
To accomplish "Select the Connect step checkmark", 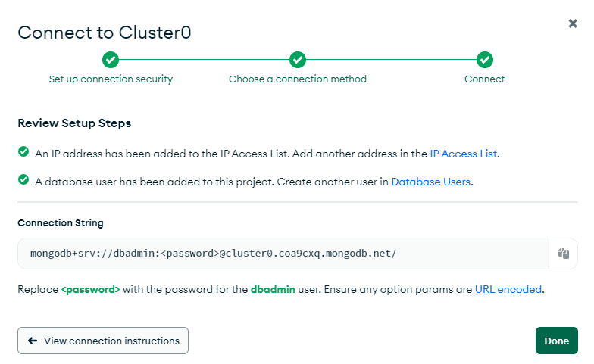I will pyautogui.click(x=485, y=60).
